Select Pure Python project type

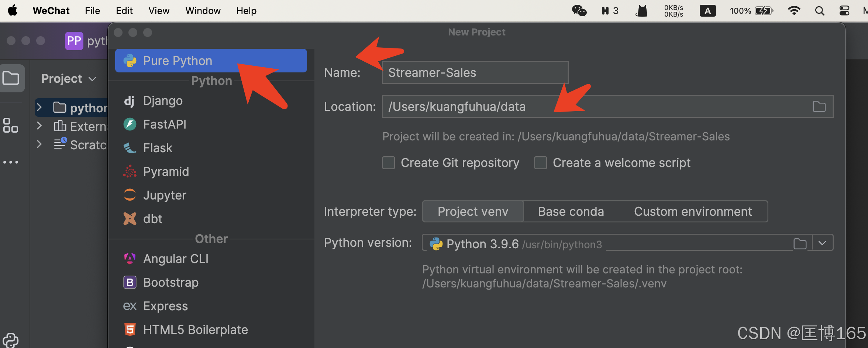(211, 61)
